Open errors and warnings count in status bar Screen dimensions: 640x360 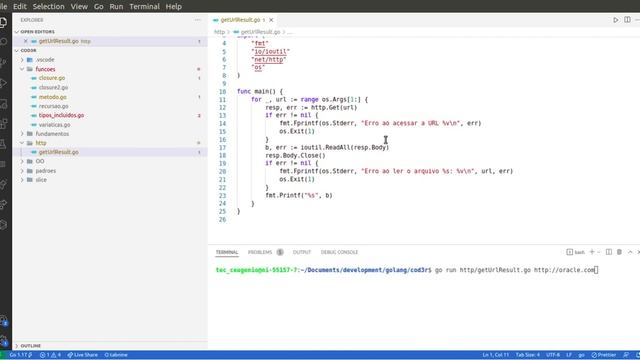[x=50, y=355]
